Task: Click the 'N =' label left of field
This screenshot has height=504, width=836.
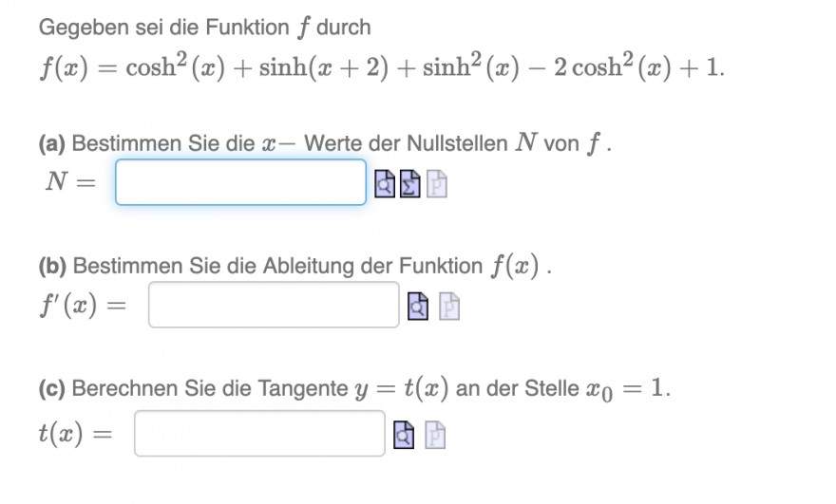Action: (70, 182)
